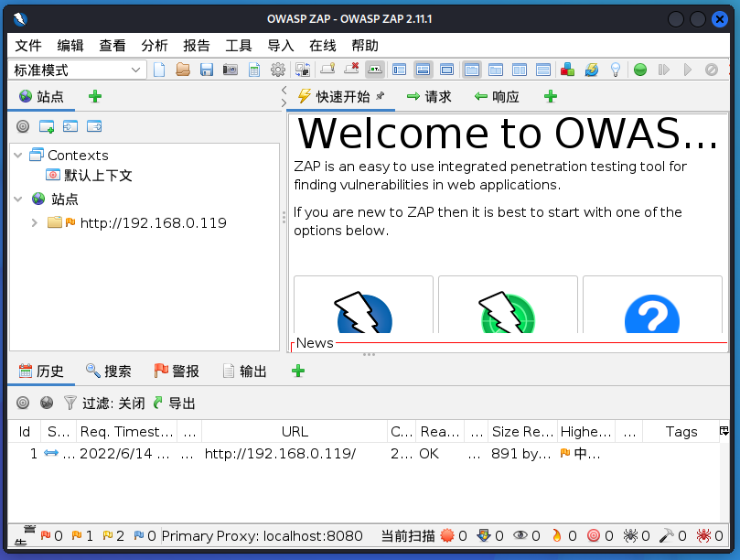Click the New Session toolbar icon
Image resolution: width=740 pixels, height=560 pixels.
[x=159, y=70]
